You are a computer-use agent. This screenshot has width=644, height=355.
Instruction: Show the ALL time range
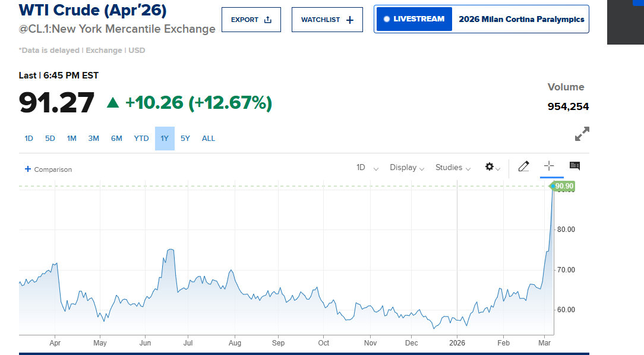coord(209,139)
